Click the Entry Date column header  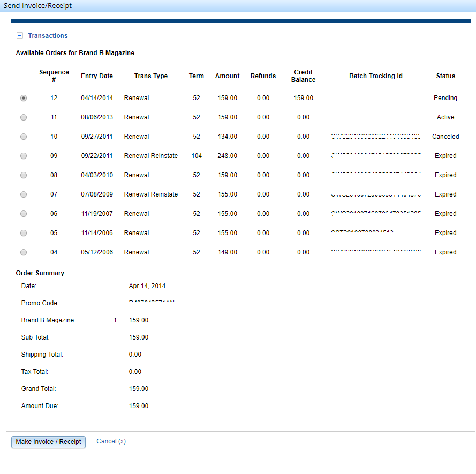click(x=97, y=76)
